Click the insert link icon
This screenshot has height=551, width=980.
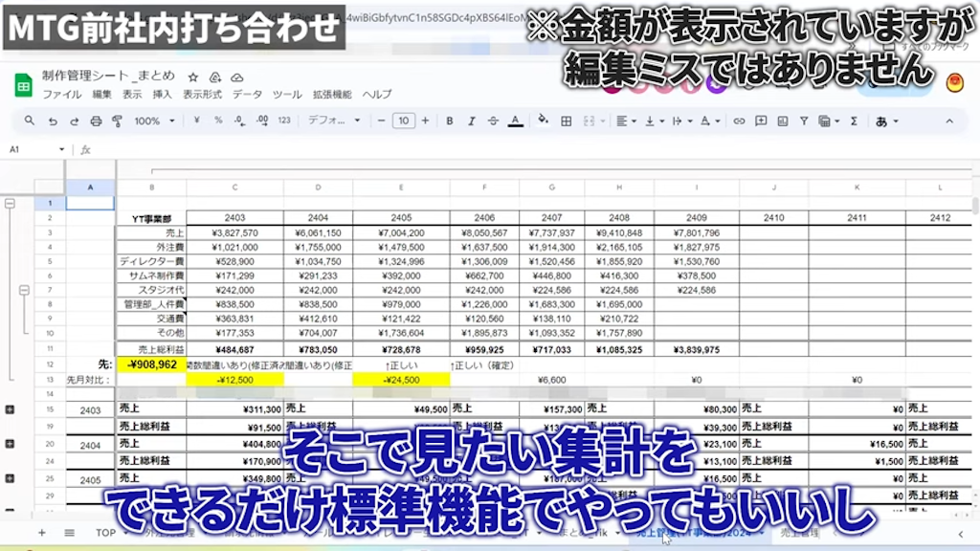[739, 121]
